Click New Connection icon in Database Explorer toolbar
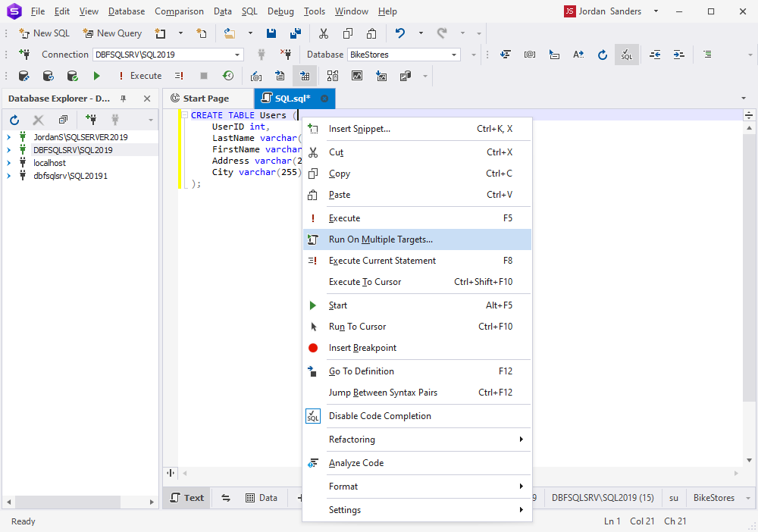The height and width of the screenshot is (532, 758). [91, 119]
